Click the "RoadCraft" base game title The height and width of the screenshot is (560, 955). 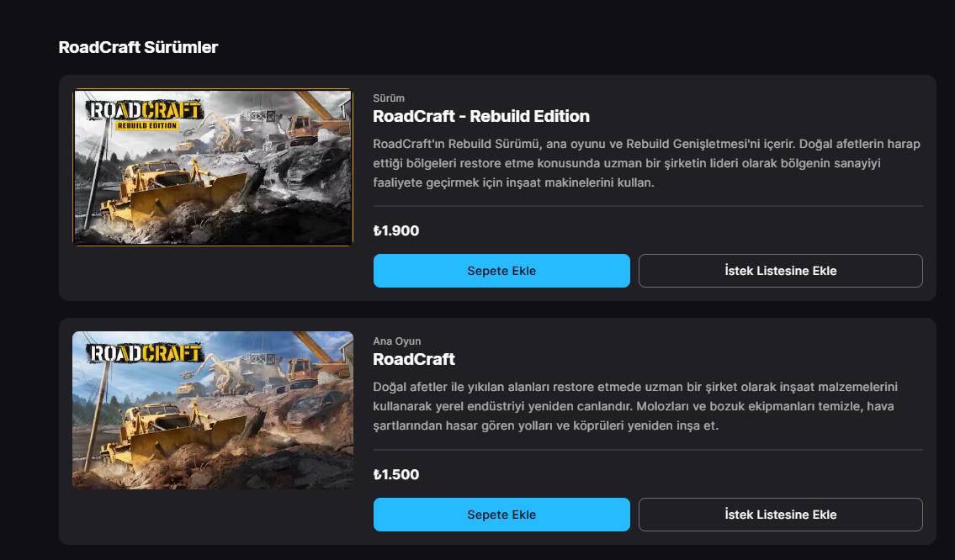[414, 359]
